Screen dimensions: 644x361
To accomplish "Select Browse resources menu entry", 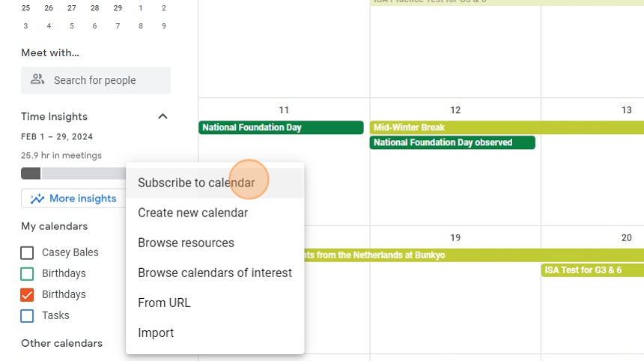I will click(x=186, y=243).
